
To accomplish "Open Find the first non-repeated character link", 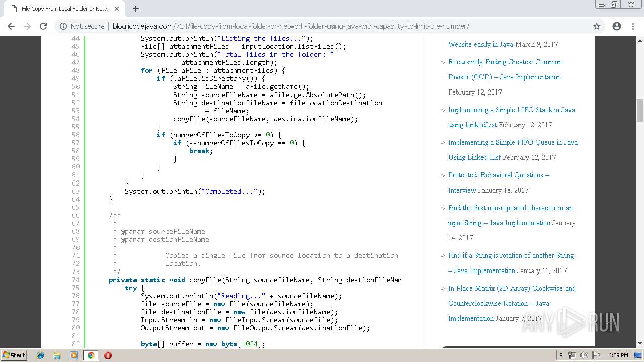I will coord(510,215).
